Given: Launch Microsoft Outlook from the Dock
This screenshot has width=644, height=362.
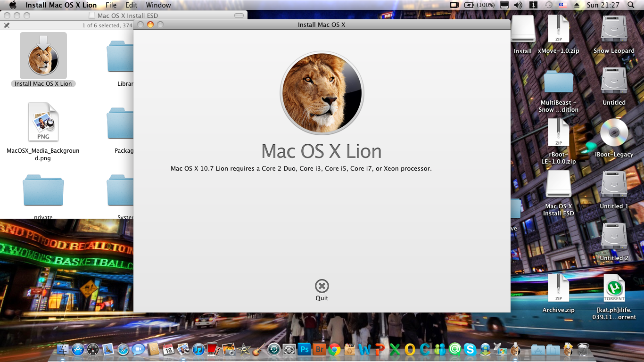Looking at the screenshot, I should pyautogui.click(x=410, y=349).
